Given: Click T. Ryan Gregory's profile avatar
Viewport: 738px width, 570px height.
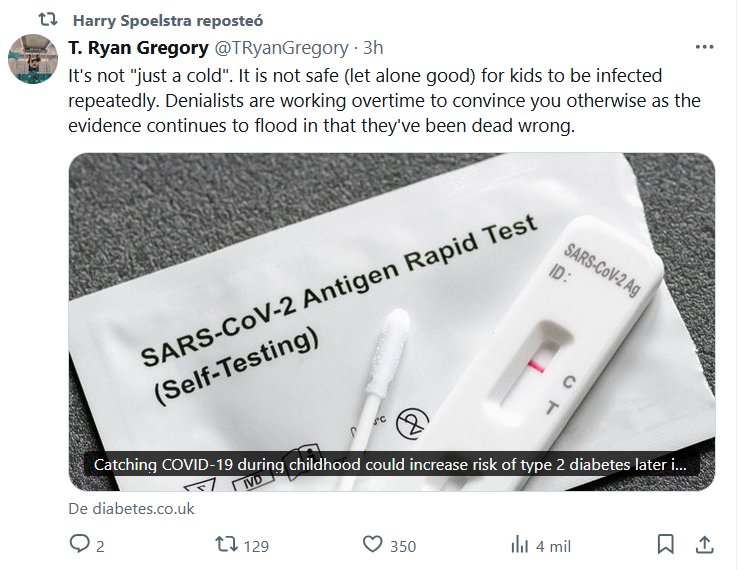Looking at the screenshot, I should 33,60.
